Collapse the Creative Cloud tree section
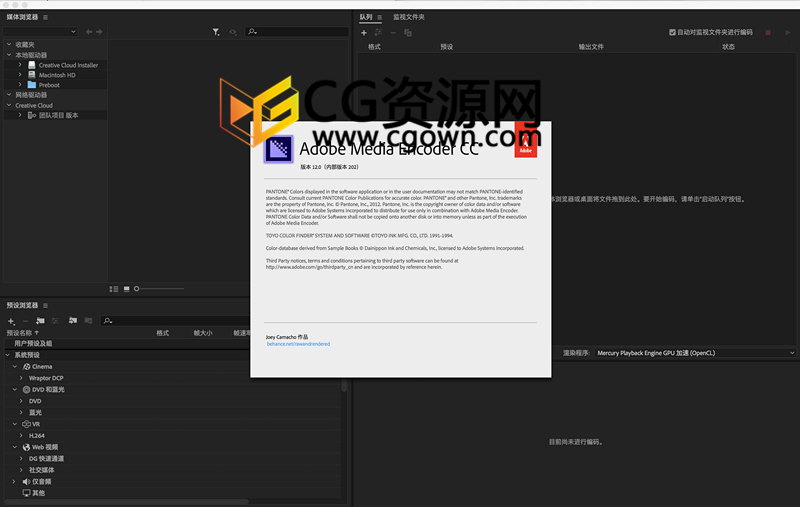The width and height of the screenshot is (800, 507). [9, 105]
